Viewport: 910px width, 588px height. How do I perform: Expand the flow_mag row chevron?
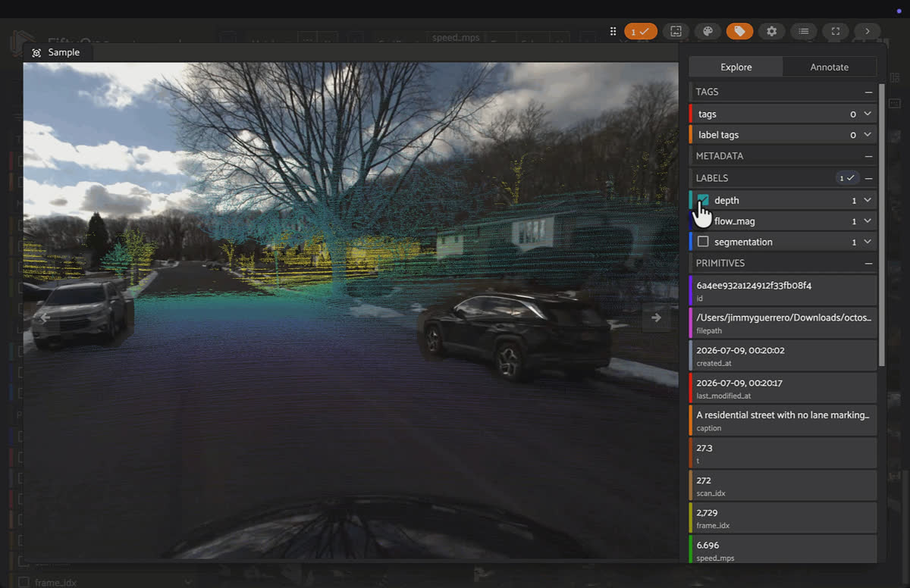point(868,221)
